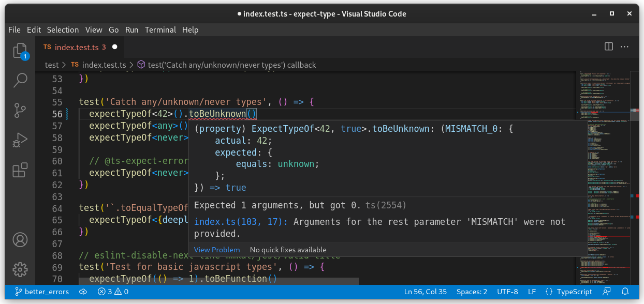Open the Help menu
The image size is (644, 304).
(x=191, y=30)
